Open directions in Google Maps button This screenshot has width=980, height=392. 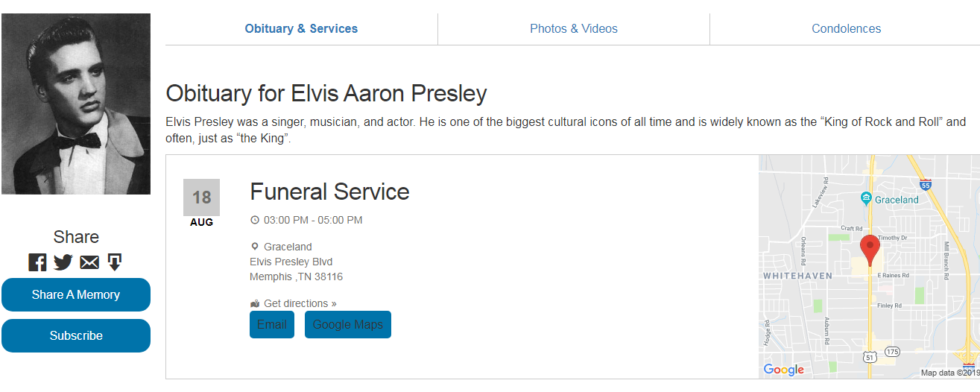(347, 324)
